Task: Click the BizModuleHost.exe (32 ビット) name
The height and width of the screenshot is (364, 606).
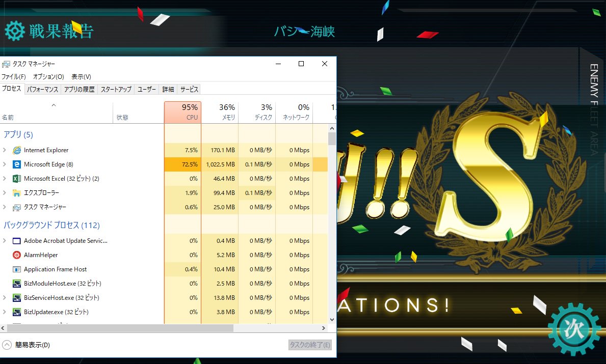Action: [x=63, y=284]
